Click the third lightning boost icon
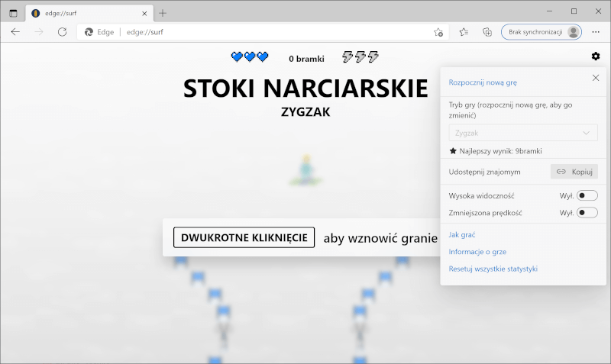Screen dimensions: 611x364 pos(373,56)
